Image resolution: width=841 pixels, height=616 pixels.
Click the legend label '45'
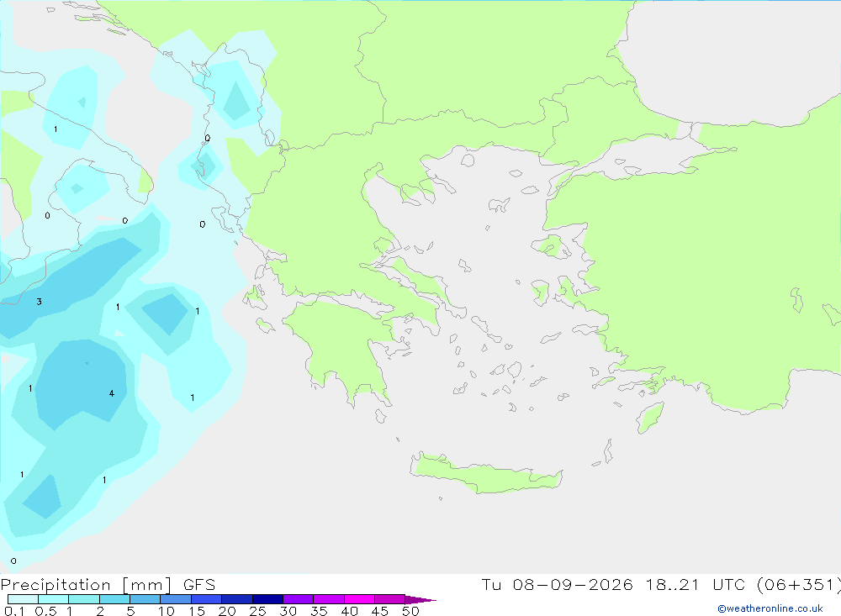[x=380, y=611]
